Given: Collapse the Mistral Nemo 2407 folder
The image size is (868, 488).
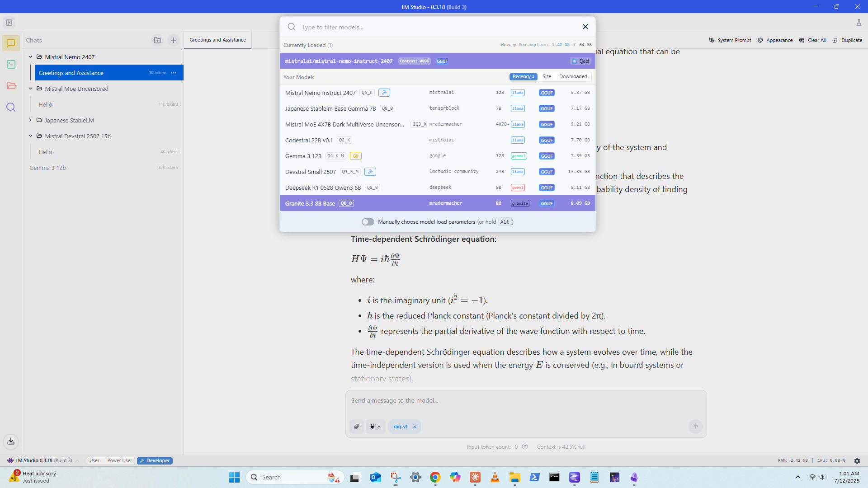Looking at the screenshot, I should click(x=31, y=57).
